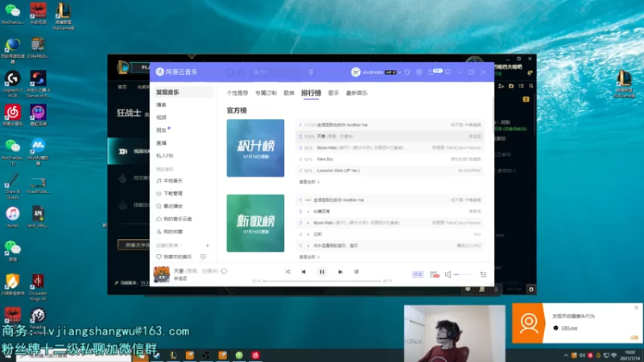Go forward with NetEase navigation arrow
This screenshot has width=644, height=362.
coord(242,72)
